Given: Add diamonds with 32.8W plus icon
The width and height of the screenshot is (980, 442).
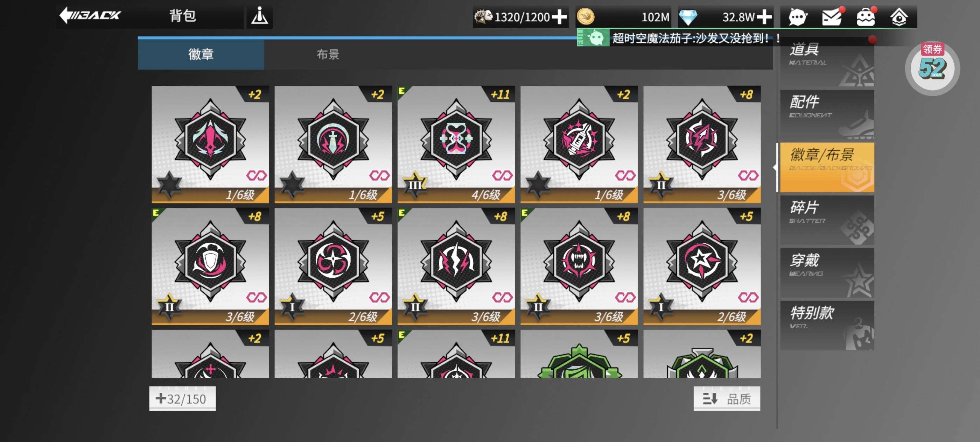Looking at the screenshot, I should [764, 17].
